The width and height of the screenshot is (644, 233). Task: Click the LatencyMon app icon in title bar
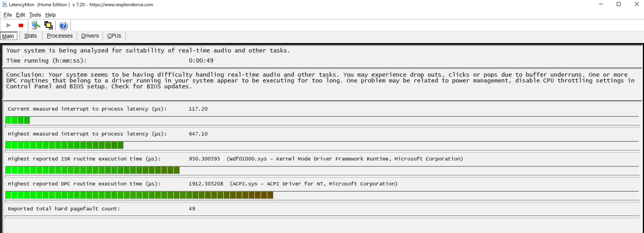click(x=4, y=4)
